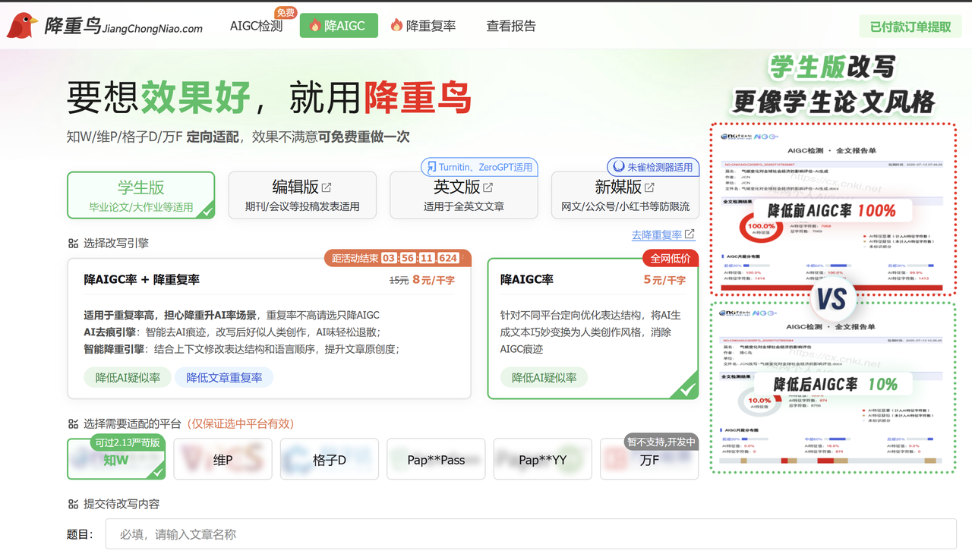Viewport: 972px width, 560px height.
Task: Open the 编辑版 version card
Action: click(x=302, y=195)
